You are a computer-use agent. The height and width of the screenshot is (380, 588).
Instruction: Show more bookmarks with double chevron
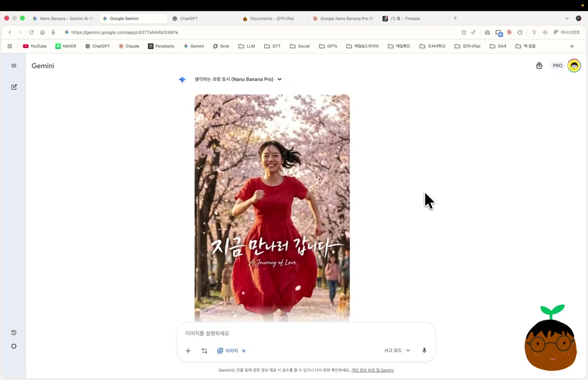572,46
